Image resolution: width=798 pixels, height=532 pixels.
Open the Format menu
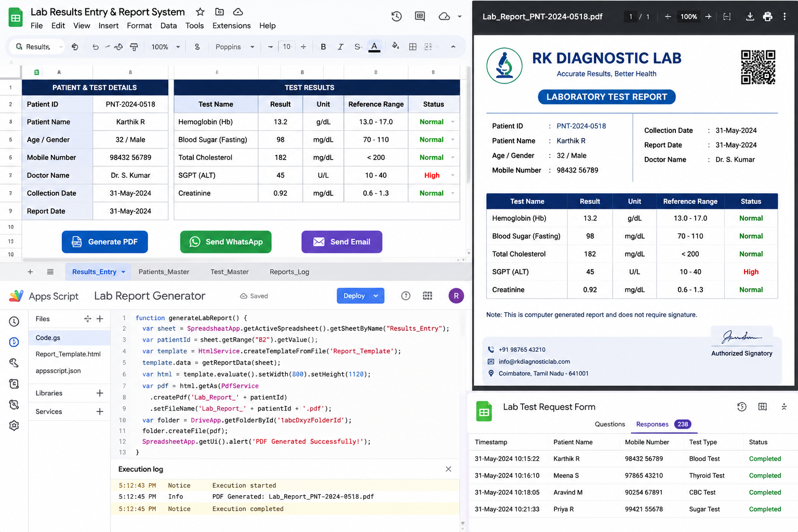click(139, 25)
